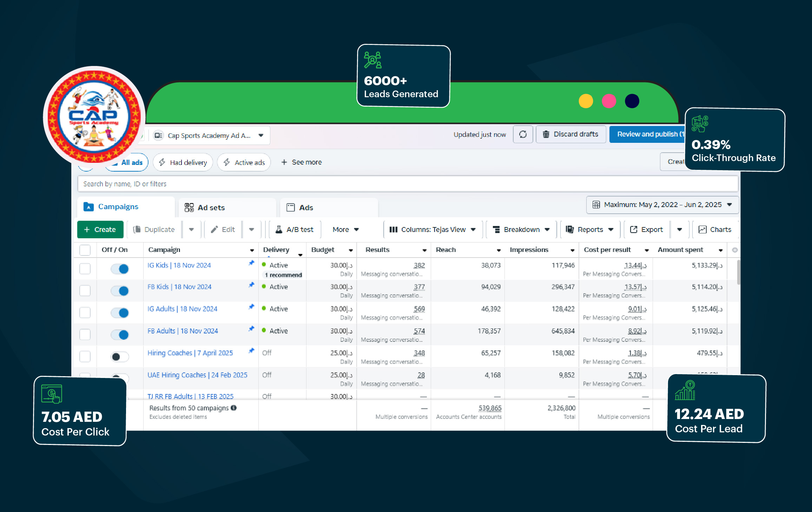Switch to the Campaigns tab
The height and width of the screenshot is (512, 812).
click(x=126, y=207)
